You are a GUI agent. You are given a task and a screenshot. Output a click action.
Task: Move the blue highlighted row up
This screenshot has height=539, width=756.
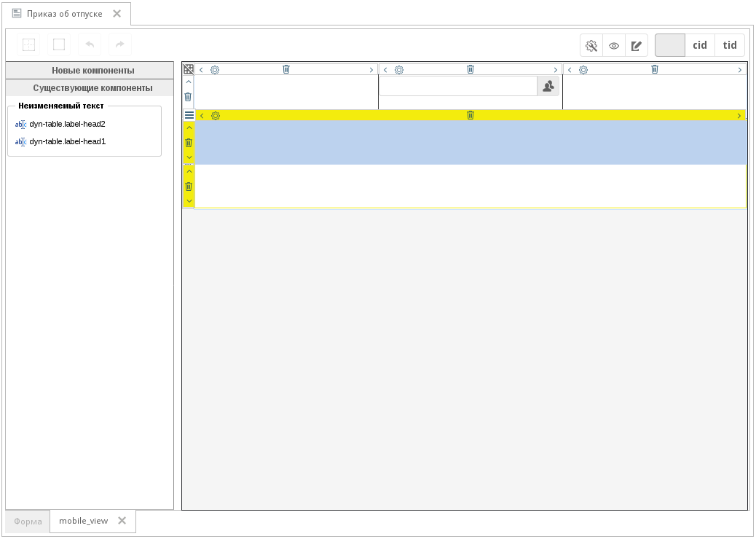(189, 127)
